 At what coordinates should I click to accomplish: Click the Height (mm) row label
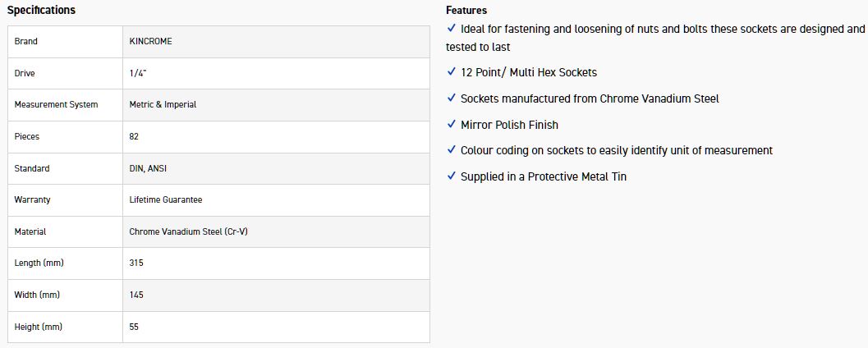(x=39, y=327)
